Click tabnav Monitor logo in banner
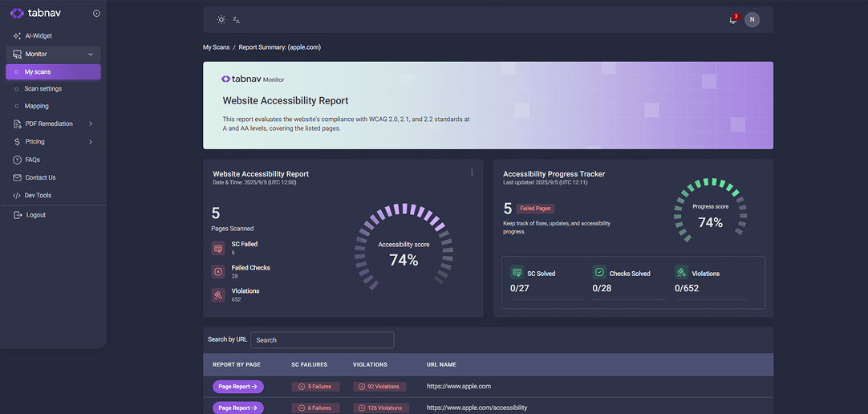The height and width of the screenshot is (414, 868). pyautogui.click(x=253, y=79)
